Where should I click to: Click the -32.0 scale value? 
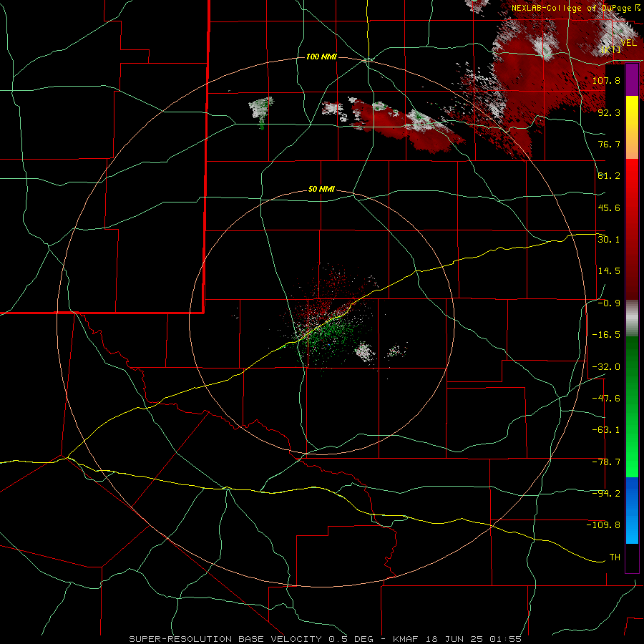click(606, 366)
